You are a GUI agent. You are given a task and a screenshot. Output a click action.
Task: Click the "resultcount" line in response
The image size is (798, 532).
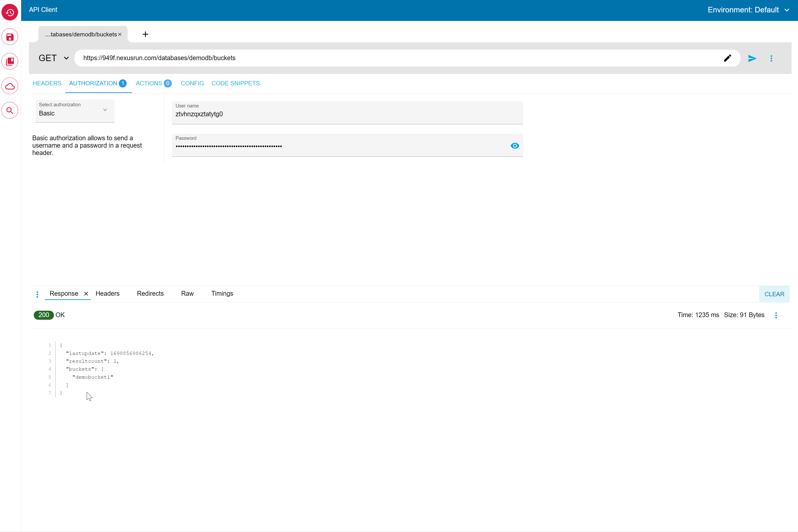click(92, 361)
